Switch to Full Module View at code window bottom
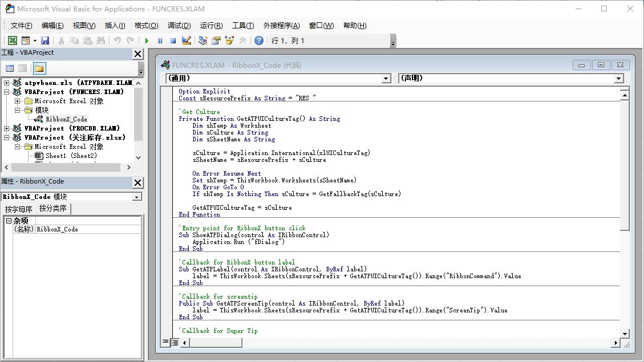Screen dimensions: 644x362 coord(175,342)
